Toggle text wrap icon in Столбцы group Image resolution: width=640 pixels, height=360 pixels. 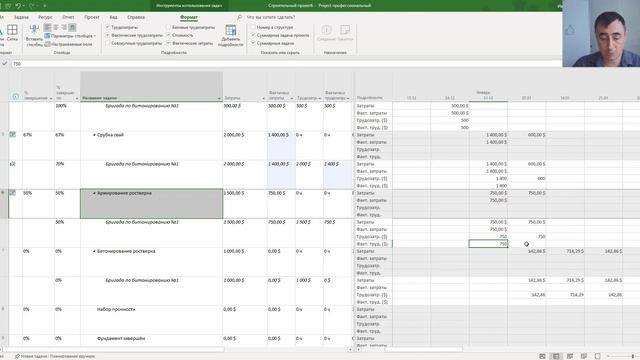[72, 27]
